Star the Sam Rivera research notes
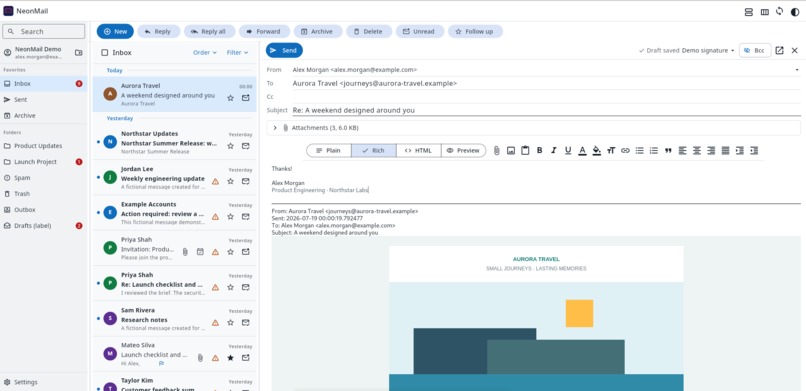Viewport: 806px width, 391px height. pyautogui.click(x=230, y=323)
